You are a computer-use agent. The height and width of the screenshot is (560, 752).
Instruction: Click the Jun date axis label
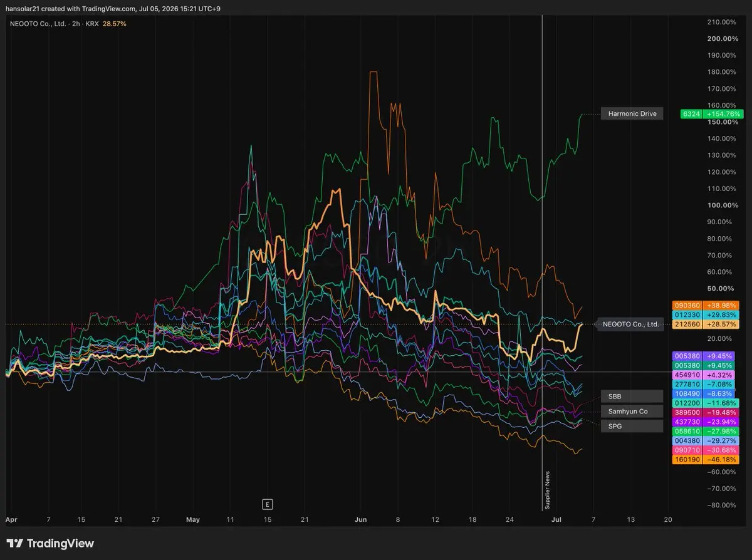click(360, 519)
